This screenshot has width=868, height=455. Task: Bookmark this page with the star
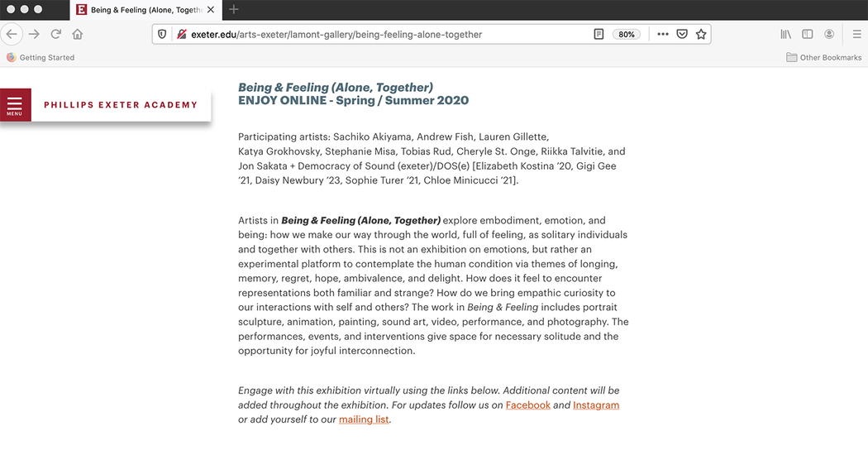point(701,35)
